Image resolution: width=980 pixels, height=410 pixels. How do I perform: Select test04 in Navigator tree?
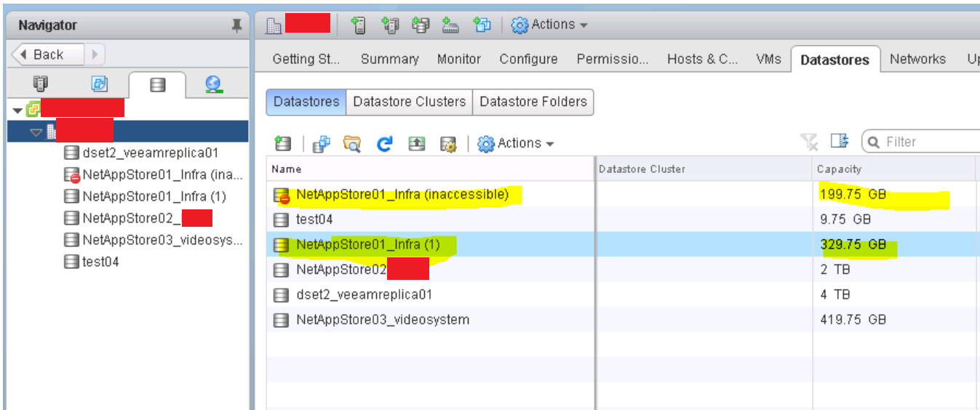tap(92, 262)
